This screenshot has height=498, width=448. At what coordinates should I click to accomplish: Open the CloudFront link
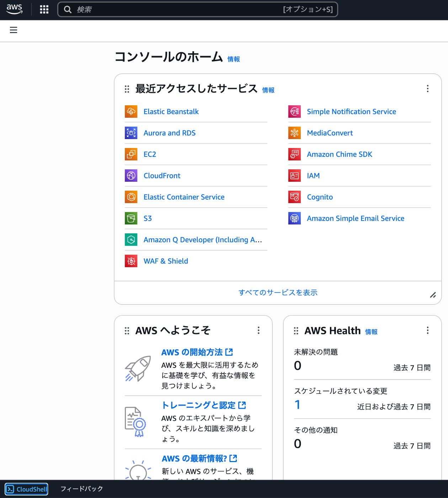pos(162,176)
